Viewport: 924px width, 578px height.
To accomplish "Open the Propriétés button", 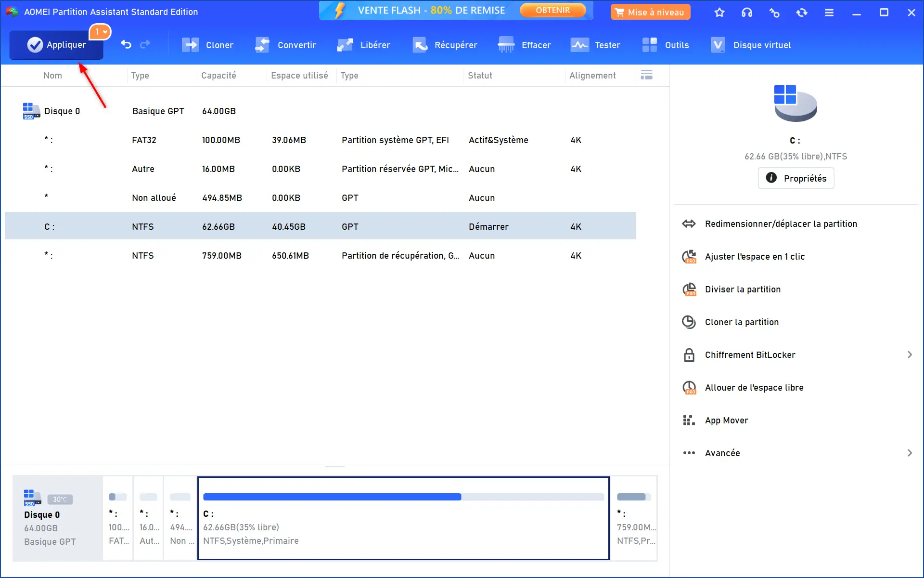I will (796, 178).
